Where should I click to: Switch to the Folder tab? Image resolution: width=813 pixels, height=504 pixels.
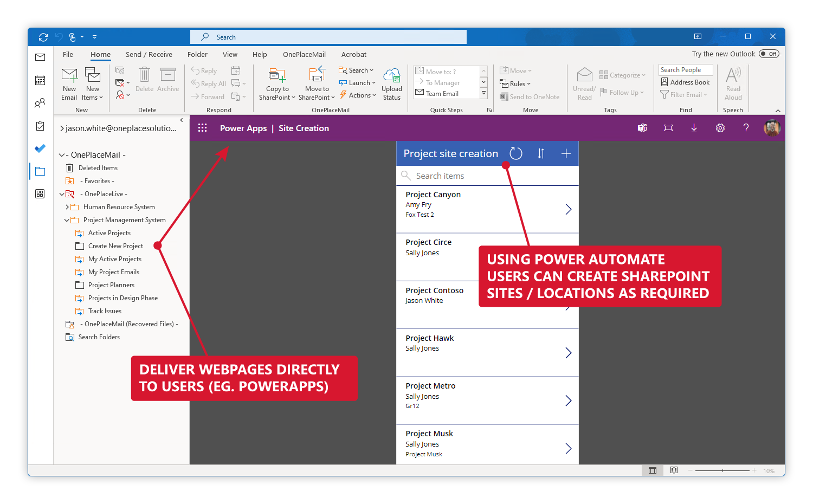point(197,54)
